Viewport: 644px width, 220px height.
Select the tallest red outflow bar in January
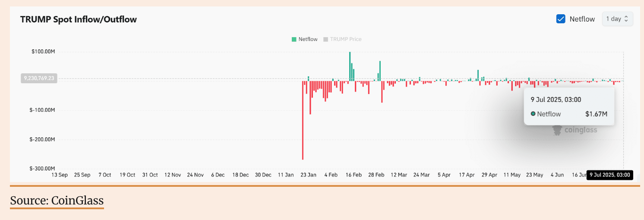(303, 121)
